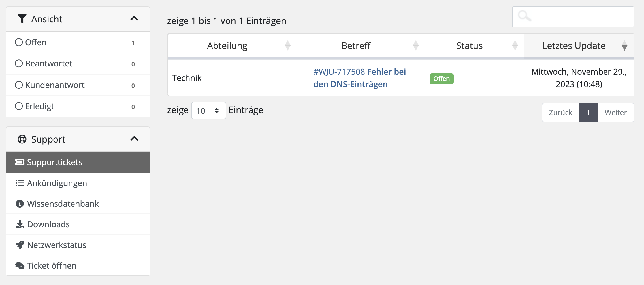Select the Erledigt radio filter
This screenshot has width=644, height=285.
(x=19, y=106)
